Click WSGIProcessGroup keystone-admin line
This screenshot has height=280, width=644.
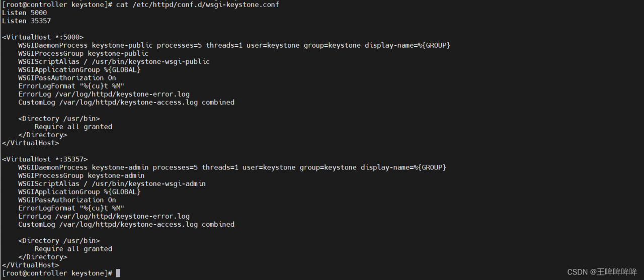[82, 175]
